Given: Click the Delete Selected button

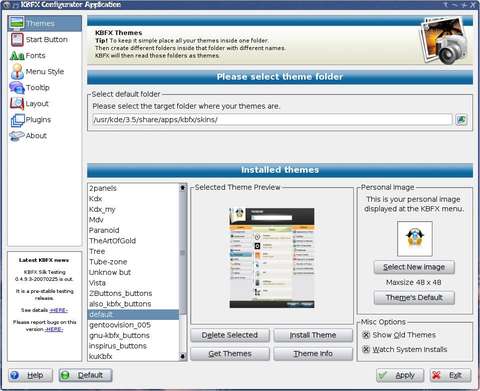Looking at the screenshot, I should point(230,335).
